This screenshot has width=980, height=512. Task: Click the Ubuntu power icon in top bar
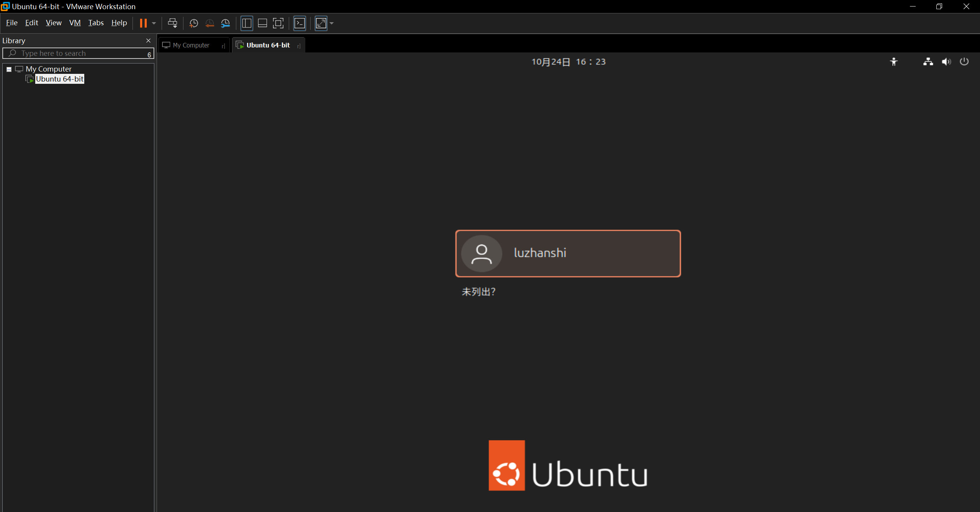pos(964,62)
